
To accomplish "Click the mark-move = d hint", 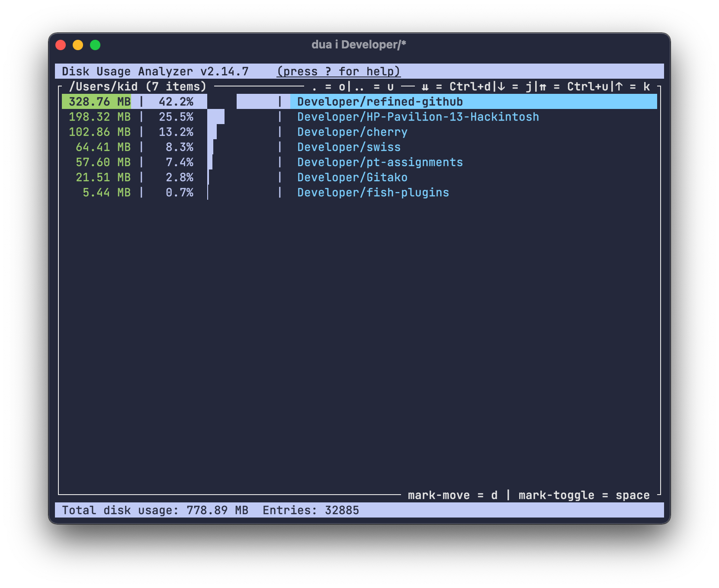I will (x=453, y=495).
